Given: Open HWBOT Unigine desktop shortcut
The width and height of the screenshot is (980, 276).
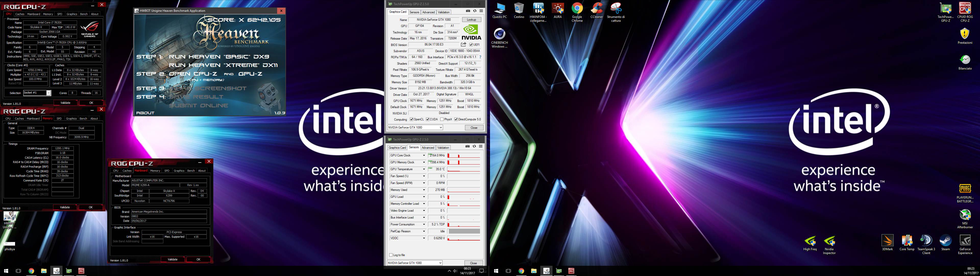Looking at the screenshot, I should [x=9, y=220].
